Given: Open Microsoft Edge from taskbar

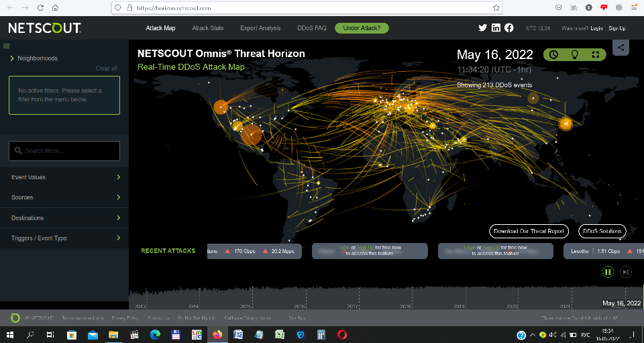Looking at the screenshot, I should click(x=155, y=335).
